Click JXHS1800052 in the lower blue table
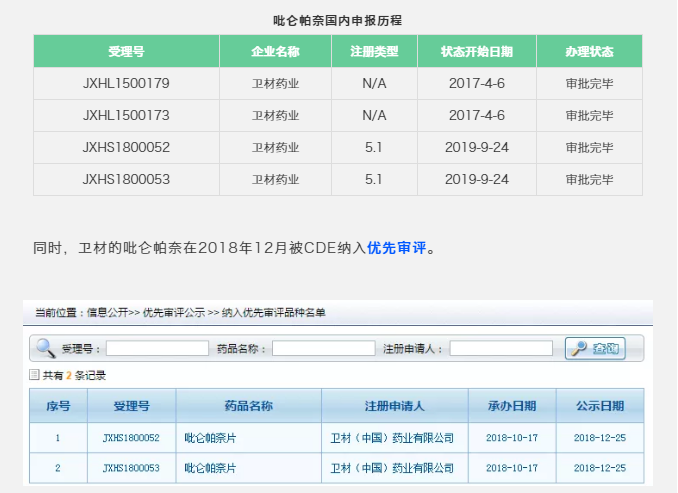This screenshot has height=493, width=678. (130, 438)
